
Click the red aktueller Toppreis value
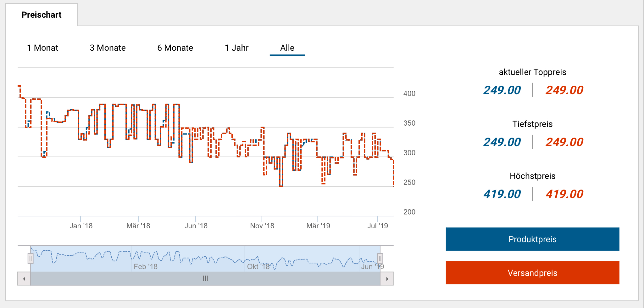(x=564, y=90)
